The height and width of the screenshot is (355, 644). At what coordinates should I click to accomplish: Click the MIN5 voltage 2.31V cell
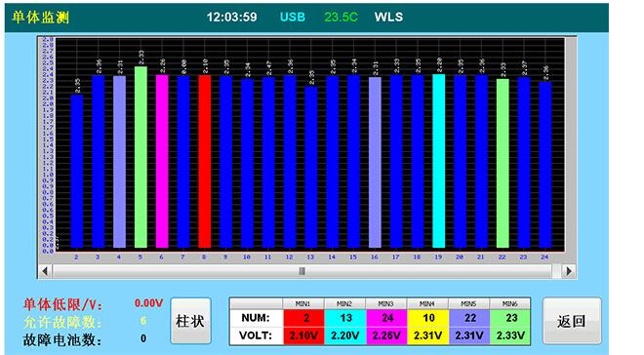(469, 335)
